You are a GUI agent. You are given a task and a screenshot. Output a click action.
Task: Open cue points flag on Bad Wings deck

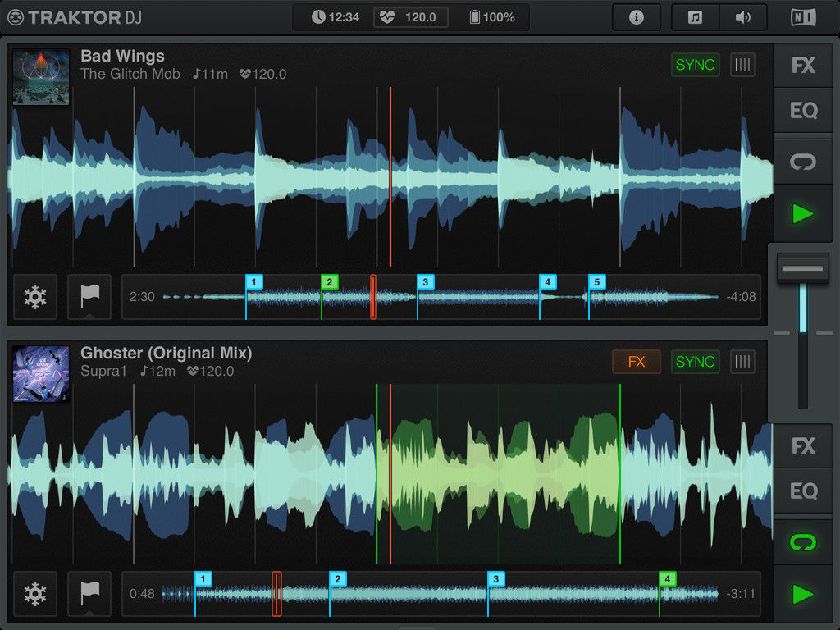(89, 297)
